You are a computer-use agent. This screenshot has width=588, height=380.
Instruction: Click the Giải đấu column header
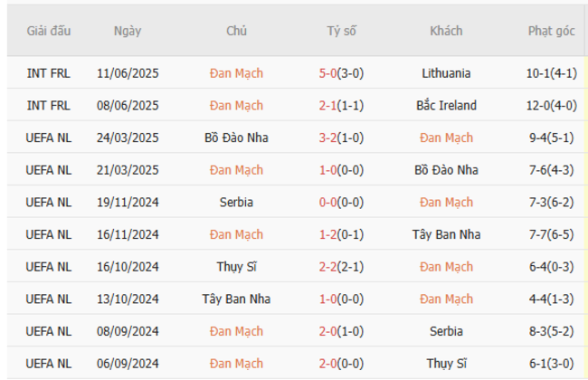click(x=49, y=31)
